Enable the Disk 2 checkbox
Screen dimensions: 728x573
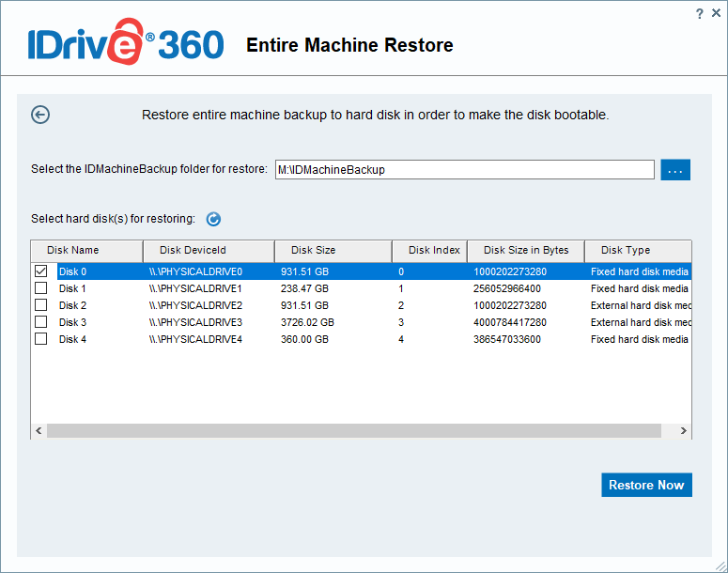pyautogui.click(x=40, y=305)
